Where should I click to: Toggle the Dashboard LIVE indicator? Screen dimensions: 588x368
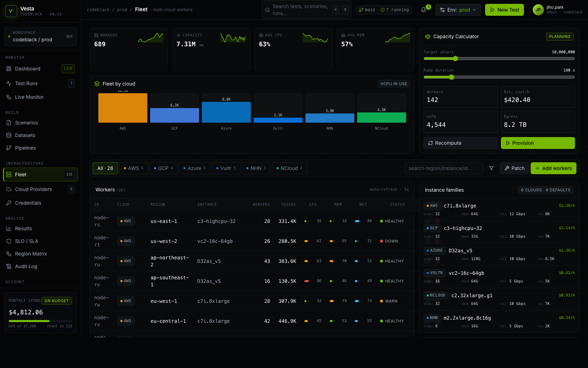click(68, 69)
